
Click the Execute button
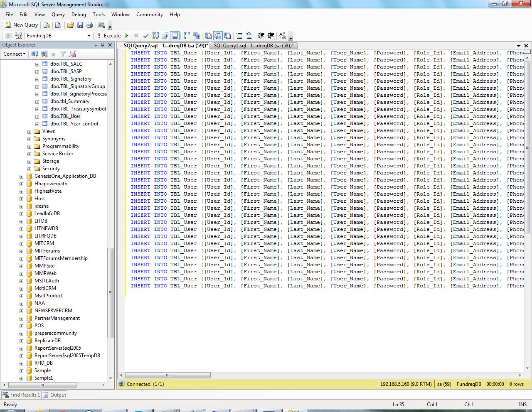click(109, 36)
